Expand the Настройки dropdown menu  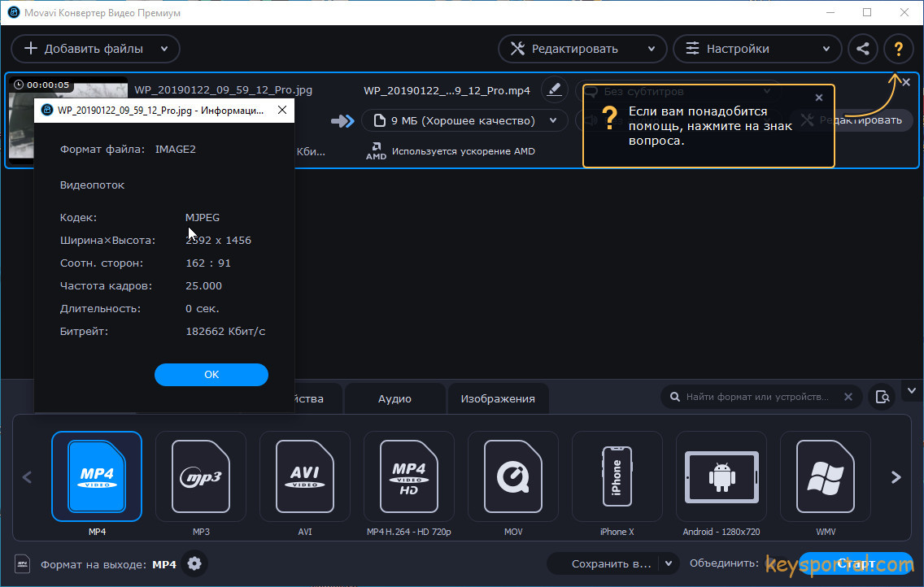(826, 49)
